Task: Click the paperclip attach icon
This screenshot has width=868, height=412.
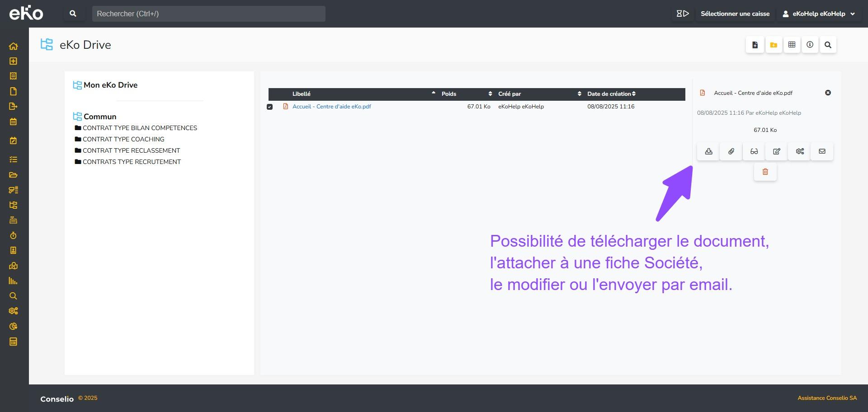Action: [731, 151]
